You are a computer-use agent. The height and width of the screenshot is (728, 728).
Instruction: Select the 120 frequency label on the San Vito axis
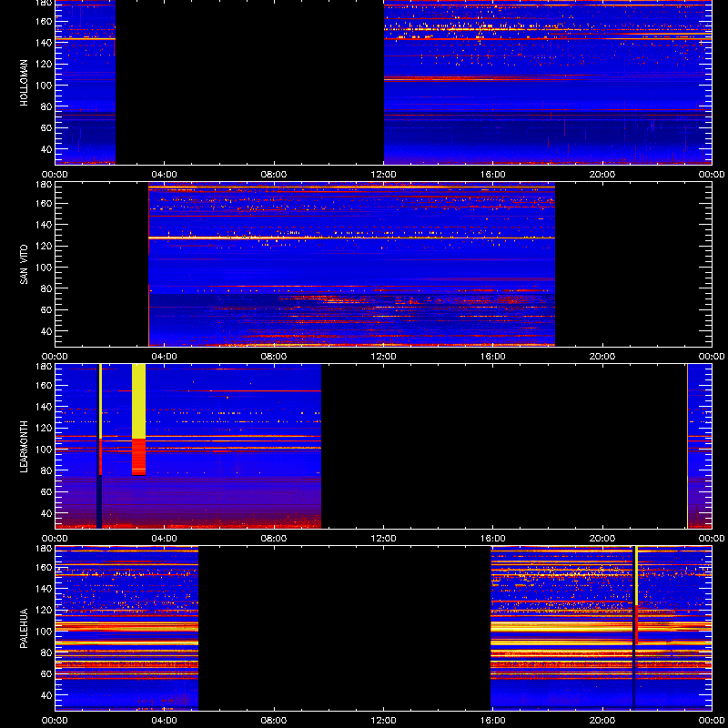[45, 246]
